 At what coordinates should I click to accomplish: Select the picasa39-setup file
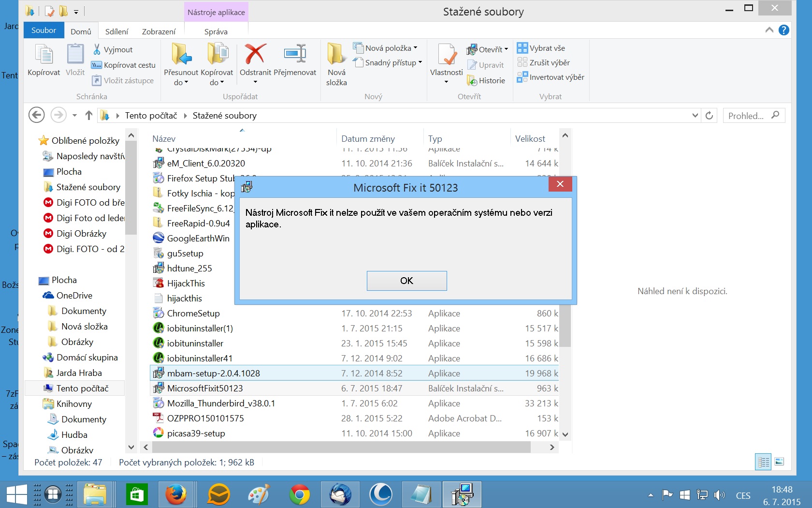coord(354,433)
